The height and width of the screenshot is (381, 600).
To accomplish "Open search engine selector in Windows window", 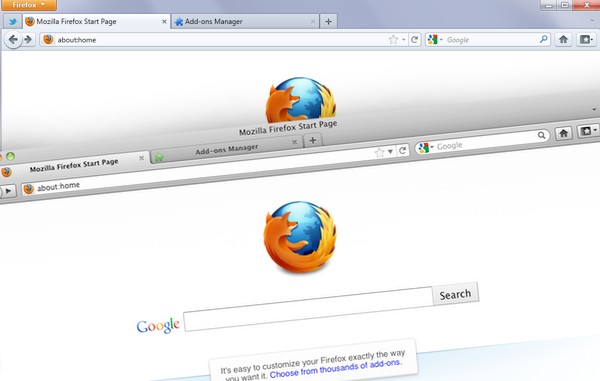I will click(x=435, y=39).
